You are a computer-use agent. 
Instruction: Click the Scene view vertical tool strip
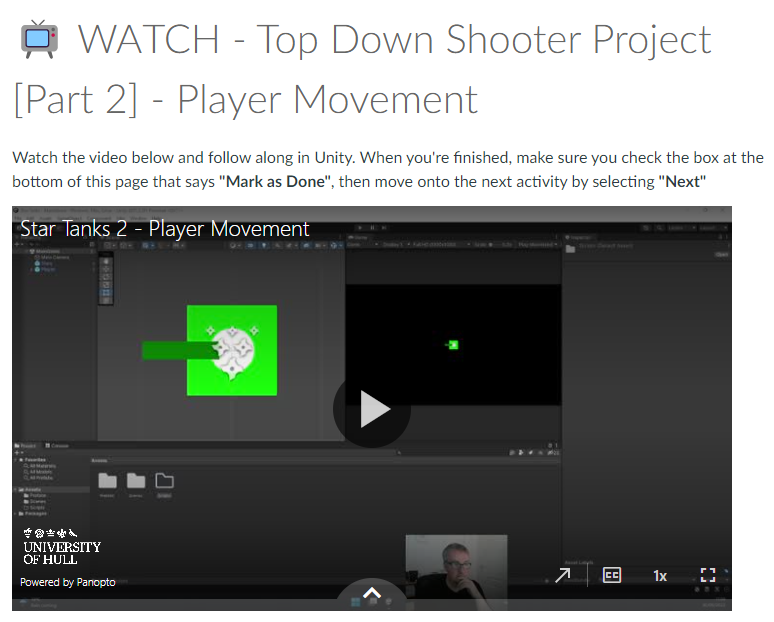107,280
